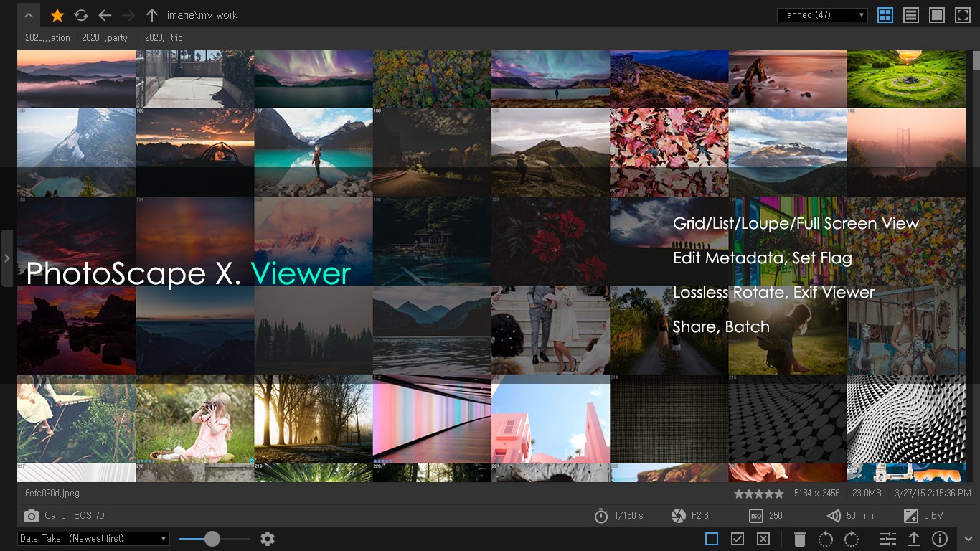Select the sunlit forest trees thumbnail
Viewport: 980px width, 551px height.
[x=314, y=419]
